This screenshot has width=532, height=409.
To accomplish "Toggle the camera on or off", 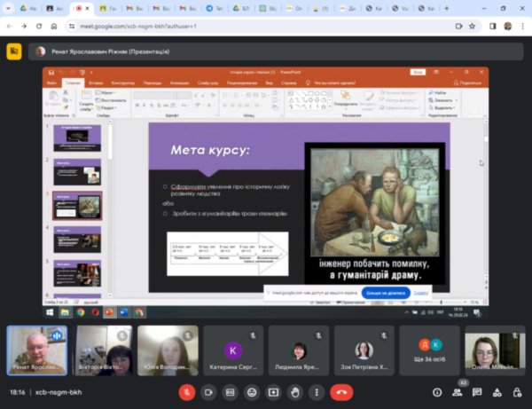I will click(x=209, y=391).
